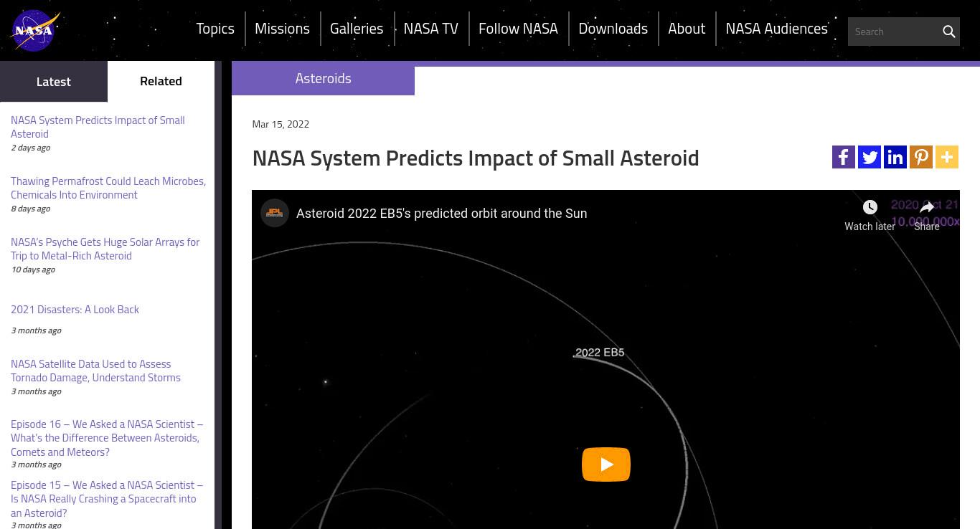The width and height of the screenshot is (980, 529).
Task: Click '2 days ago' timestamp in sidebar
Action: pyautogui.click(x=30, y=148)
